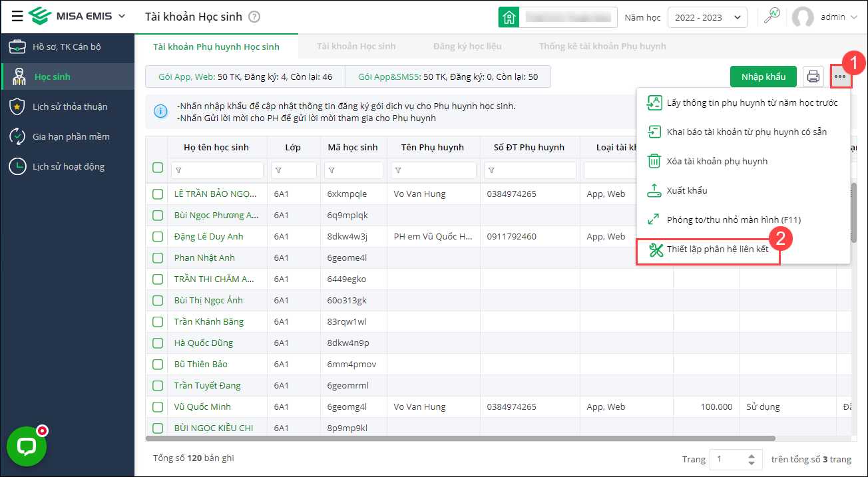Image resolution: width=868 pixels, height=477 pixels.
Task: Click the printer icon button
Action: (x=813, y=77)
